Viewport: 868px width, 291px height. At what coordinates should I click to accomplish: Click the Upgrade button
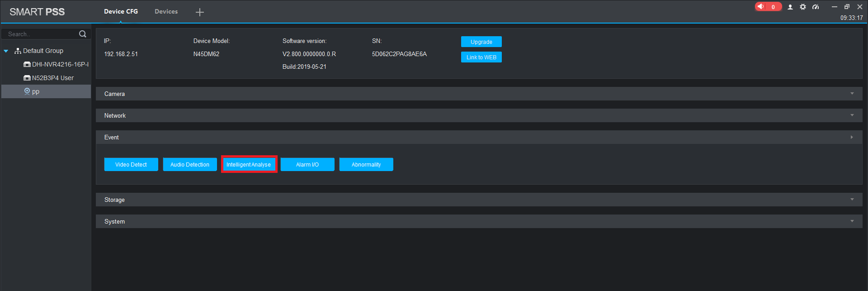481,42
